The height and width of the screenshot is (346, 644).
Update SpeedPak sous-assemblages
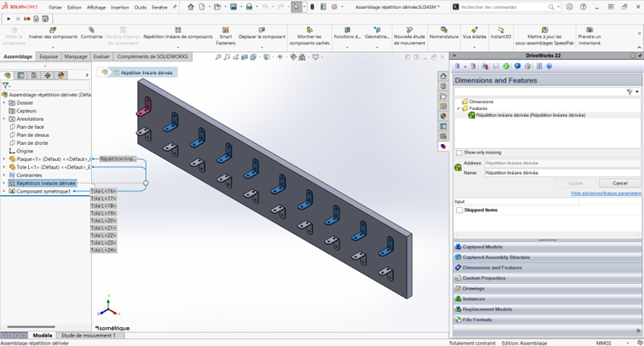(x=544, y=36)
